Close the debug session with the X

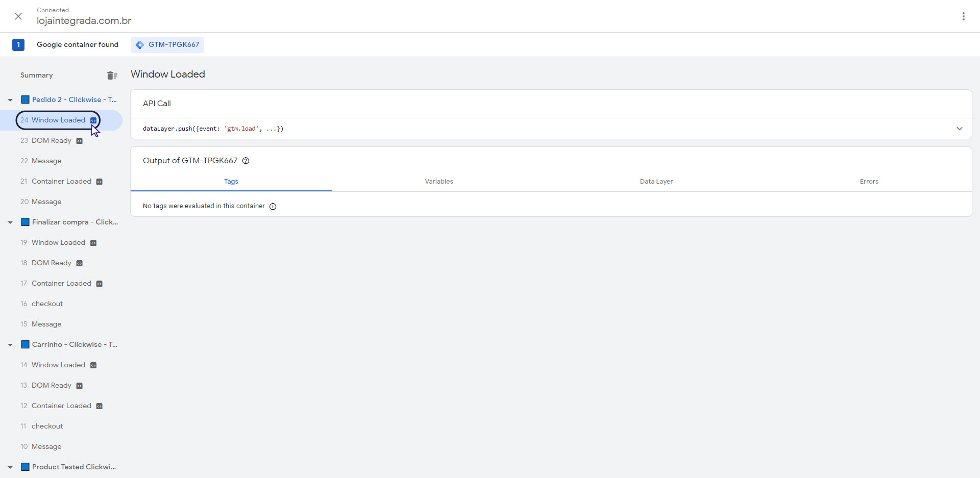[18, 16]
